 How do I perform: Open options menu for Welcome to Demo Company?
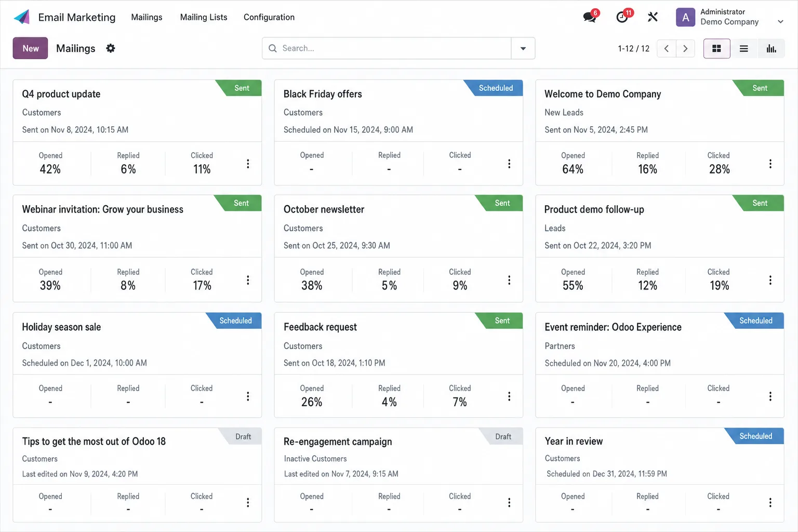tap(770, 164)
